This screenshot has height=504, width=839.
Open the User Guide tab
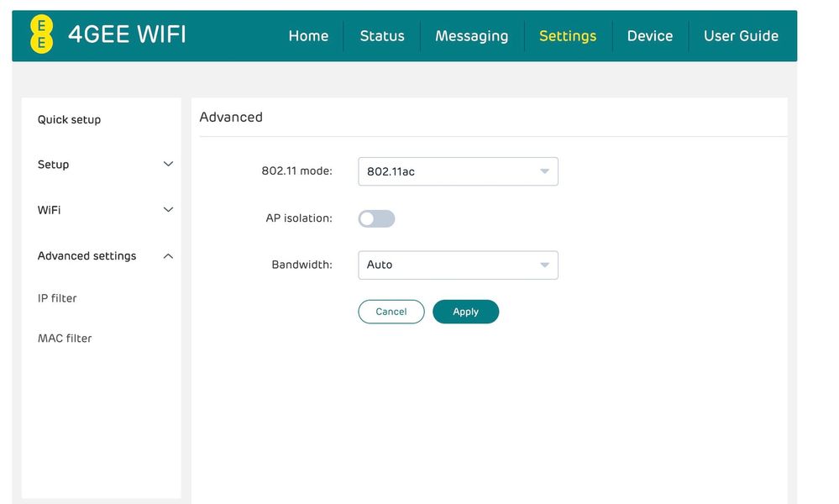[741, 36]
